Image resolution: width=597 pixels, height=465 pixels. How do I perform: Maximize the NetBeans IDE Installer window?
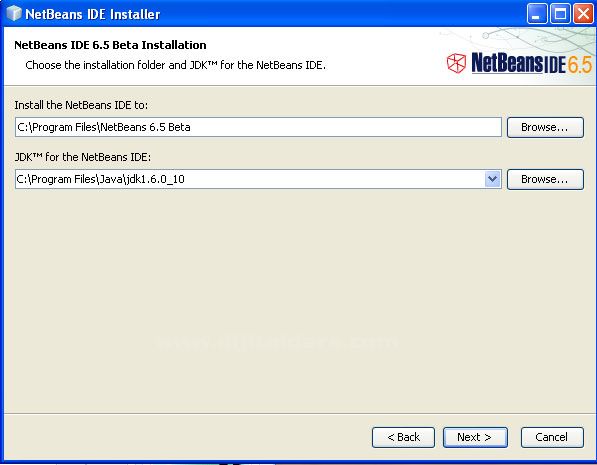click(560, 14)
